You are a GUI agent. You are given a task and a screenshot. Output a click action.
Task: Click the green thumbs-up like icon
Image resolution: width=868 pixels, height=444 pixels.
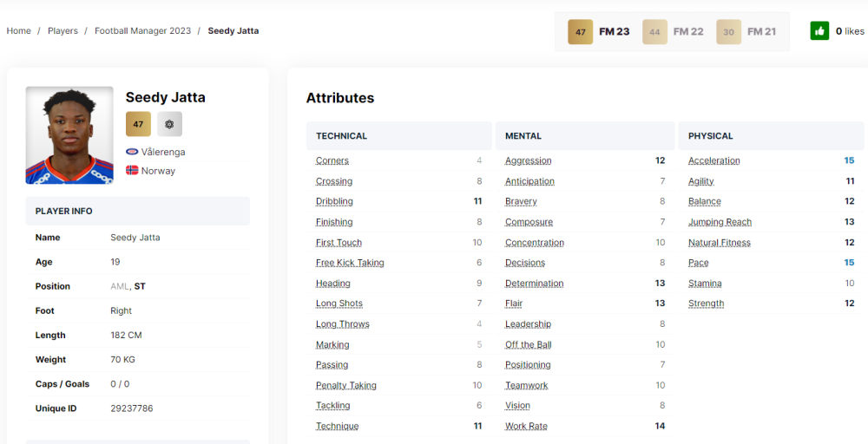click(819, 31)
